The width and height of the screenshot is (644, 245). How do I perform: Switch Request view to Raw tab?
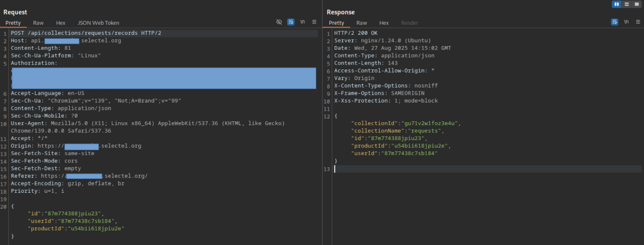(38, 23)
